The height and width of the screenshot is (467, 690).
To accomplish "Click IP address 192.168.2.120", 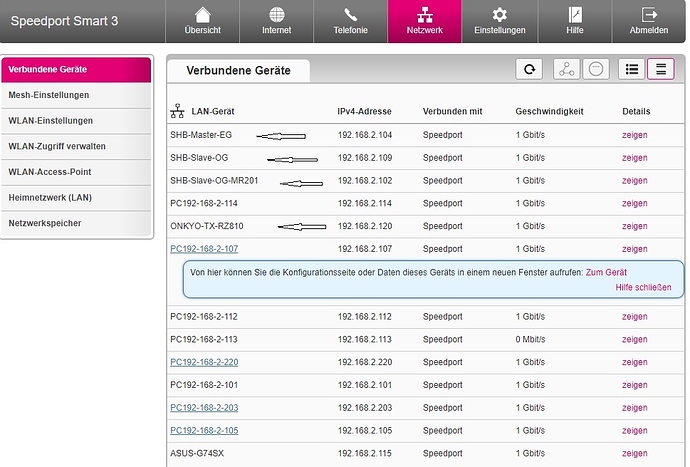I will click(x=365, y=226).
